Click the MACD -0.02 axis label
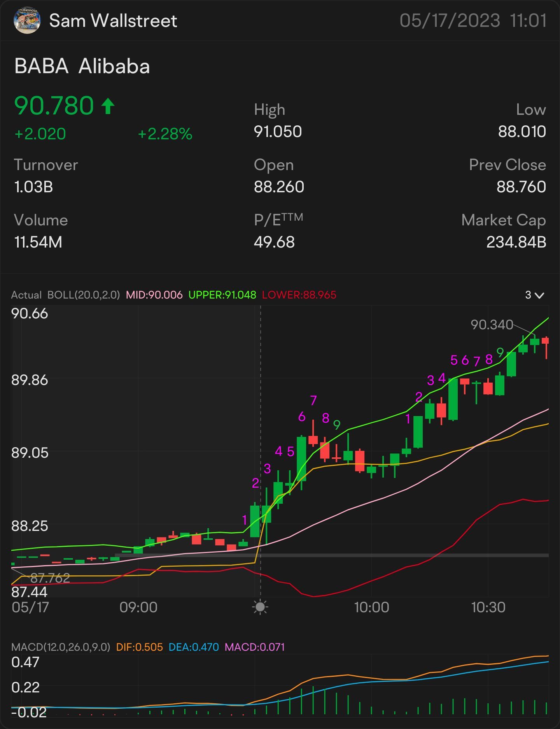 [29, 712]
